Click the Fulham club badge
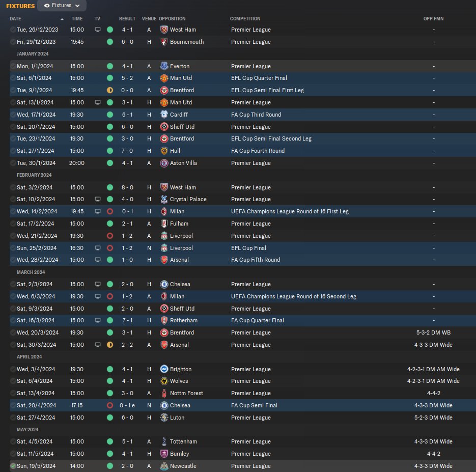 pos(164,224)
